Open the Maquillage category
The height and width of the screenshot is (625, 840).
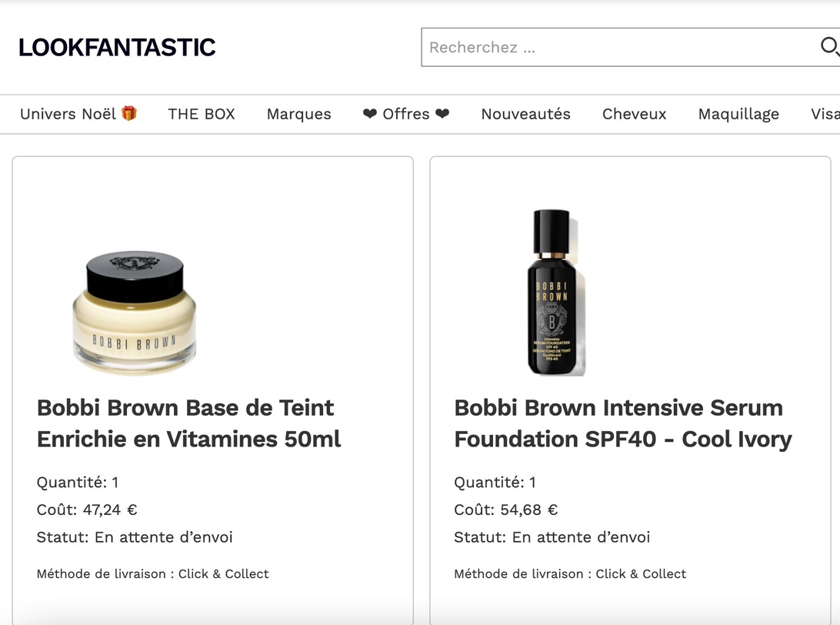click(x=738, y=114)
